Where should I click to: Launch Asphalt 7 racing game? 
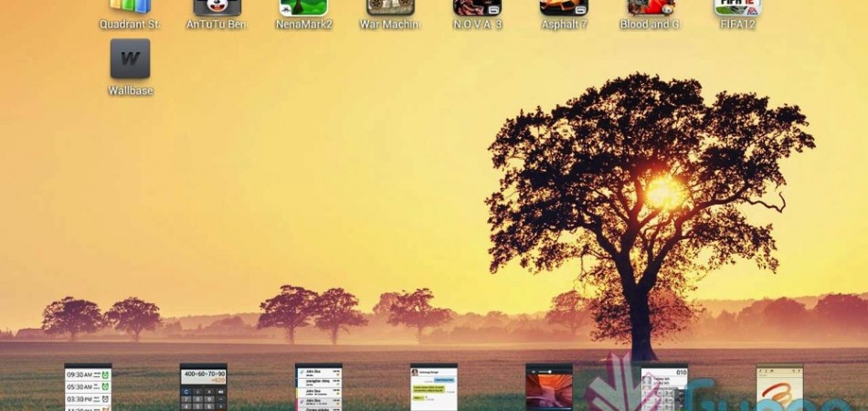564,8
